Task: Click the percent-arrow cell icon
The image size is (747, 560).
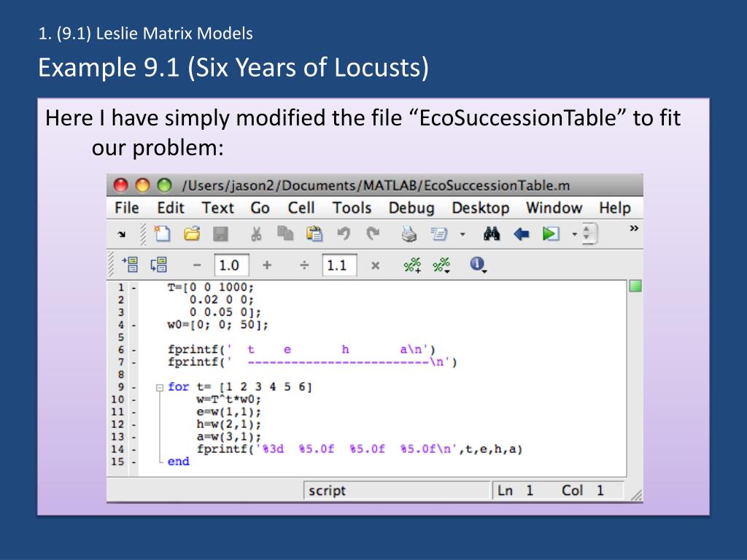Action: tap(441, 265)
